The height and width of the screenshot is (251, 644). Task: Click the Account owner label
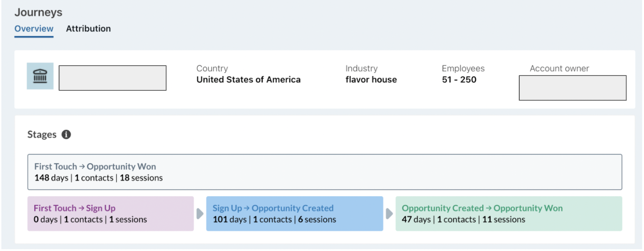click(x=559, y=68)
